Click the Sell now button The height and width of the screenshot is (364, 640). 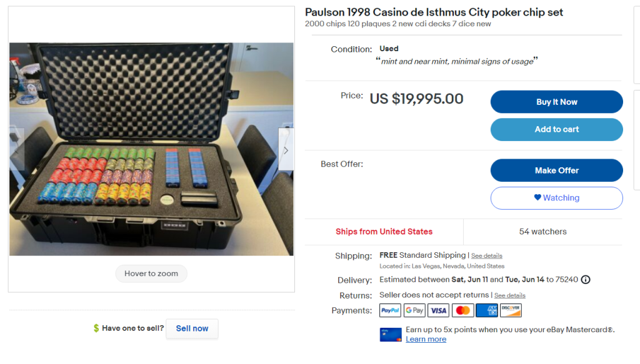192,328
